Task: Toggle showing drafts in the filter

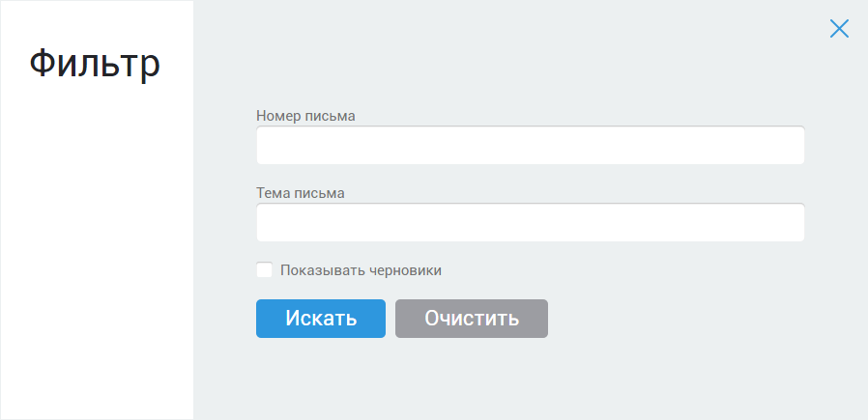Action: click(x=264, y=270)
